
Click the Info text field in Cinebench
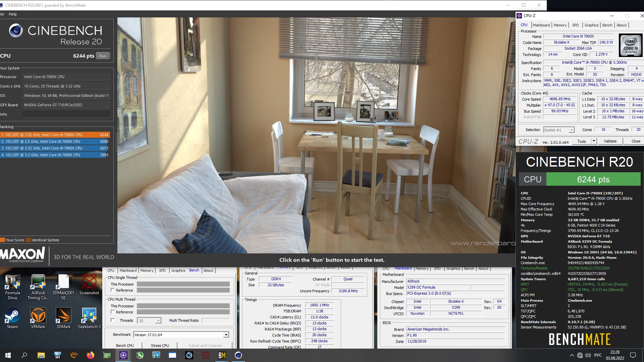66,114
